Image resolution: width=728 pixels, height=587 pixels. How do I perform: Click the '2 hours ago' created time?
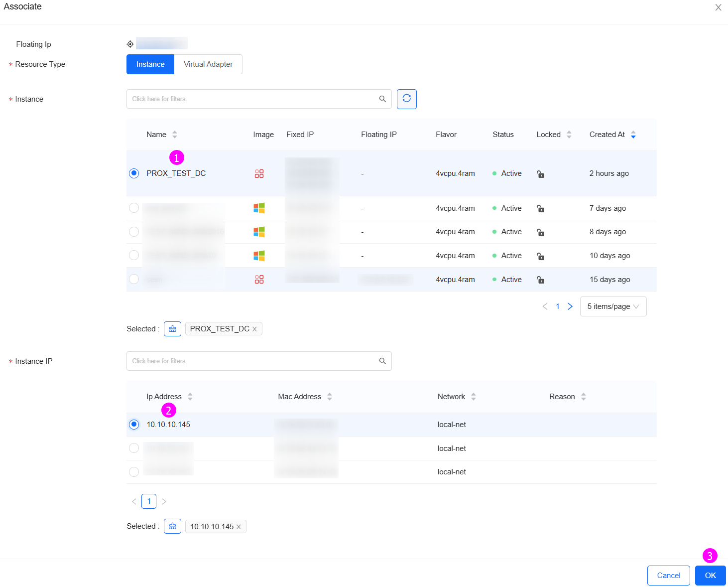(x=609, y=173)
